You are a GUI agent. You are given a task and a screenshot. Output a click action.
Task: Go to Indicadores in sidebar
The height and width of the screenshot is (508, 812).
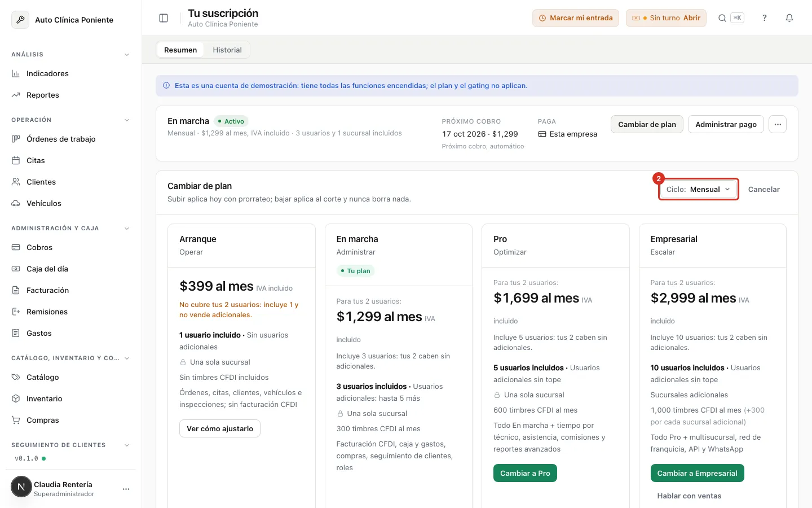tap(71, 73)
